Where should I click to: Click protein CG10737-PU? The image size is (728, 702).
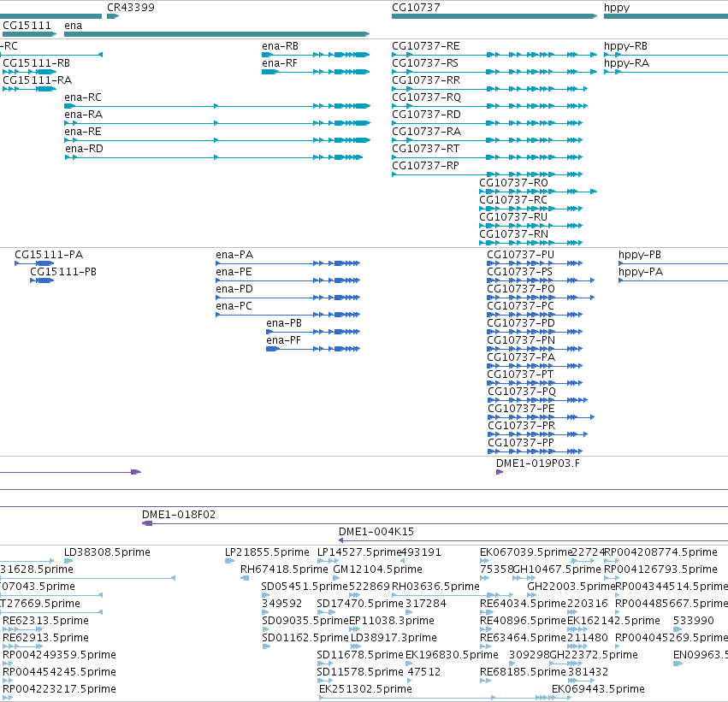535,263
